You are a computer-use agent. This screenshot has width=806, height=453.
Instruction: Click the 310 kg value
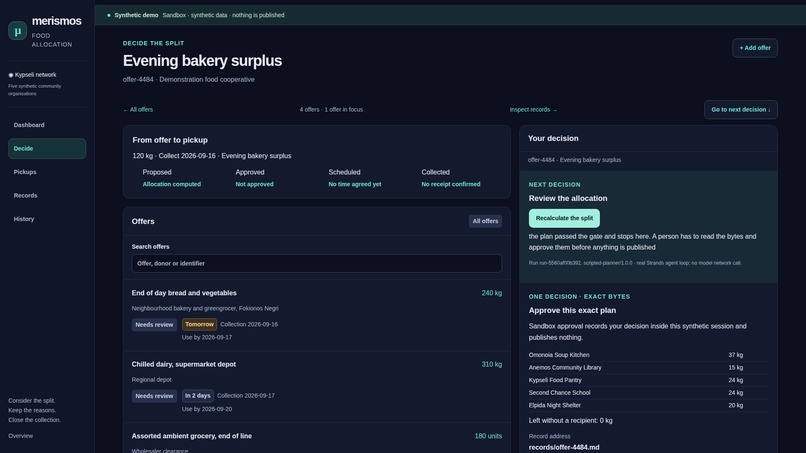tap(491, 364)
